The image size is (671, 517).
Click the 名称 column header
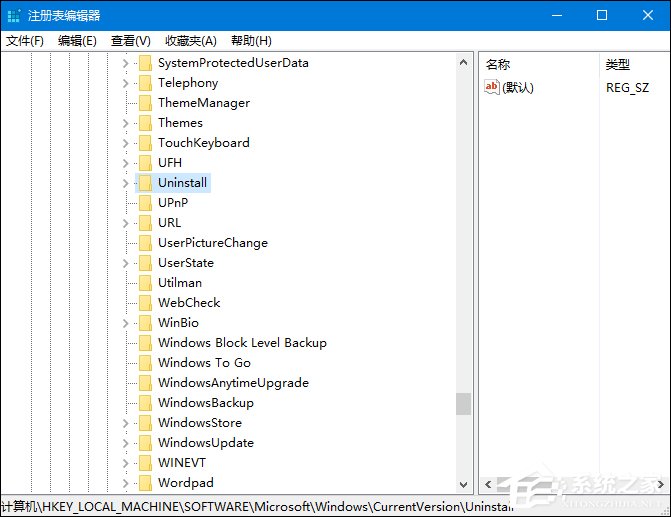pyautogui.click(x=498, y=64)
